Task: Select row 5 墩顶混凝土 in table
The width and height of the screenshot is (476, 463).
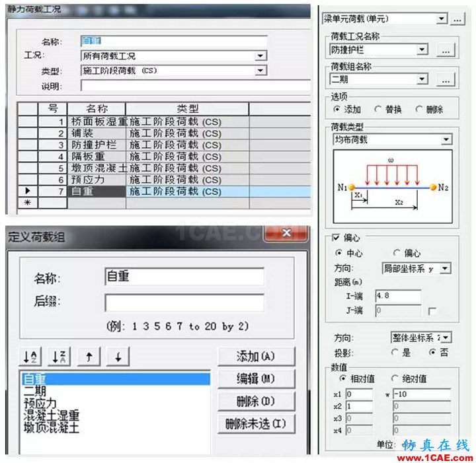Action: (164, 168)
